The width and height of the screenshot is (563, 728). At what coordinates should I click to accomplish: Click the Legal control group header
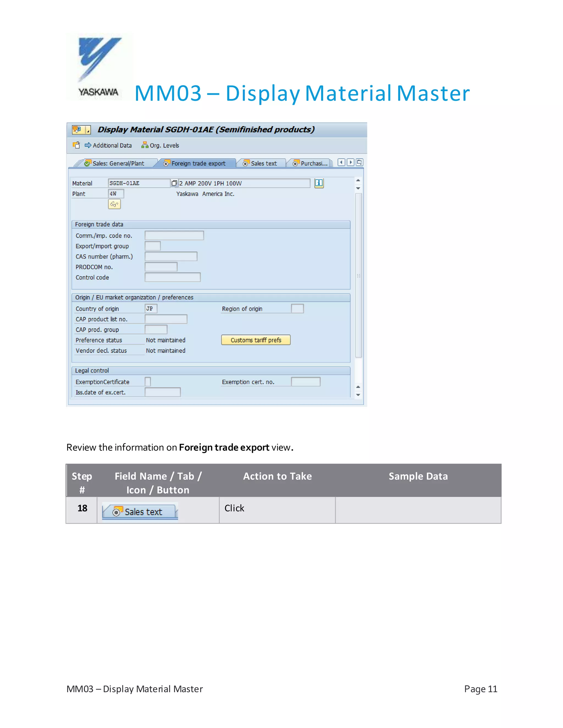tap(211, 371)
